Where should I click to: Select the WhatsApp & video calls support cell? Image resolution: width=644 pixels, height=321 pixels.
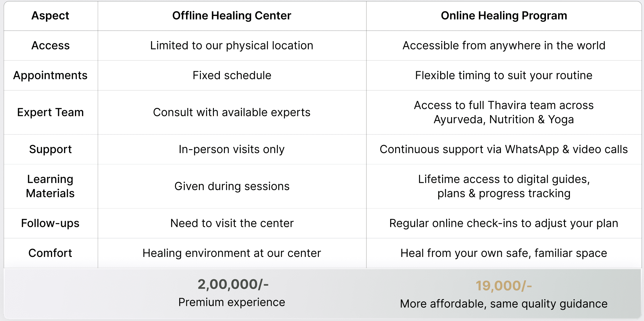point(504,149)
